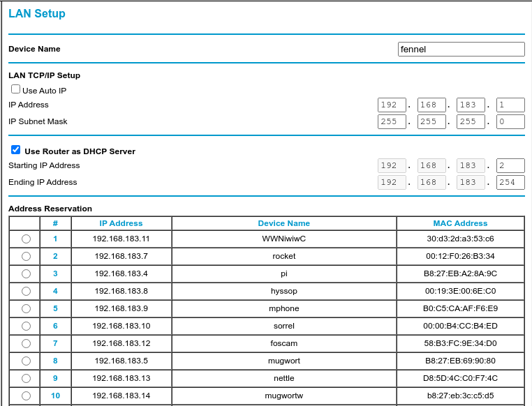Image resolution: width=532 pixels, height=406 pixels.
Task: Choose the pi reservation radio button
Action: point(26,274)
